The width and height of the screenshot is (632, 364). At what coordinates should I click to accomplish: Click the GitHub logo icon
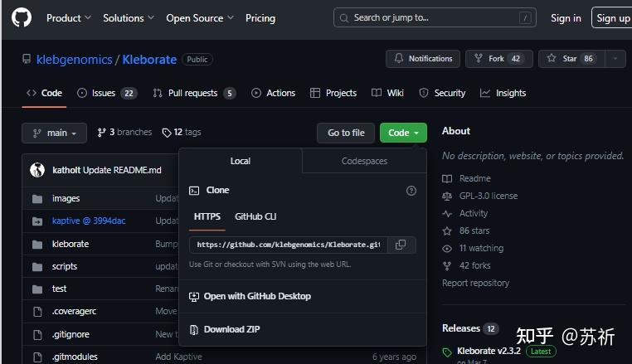coord(22,17)
